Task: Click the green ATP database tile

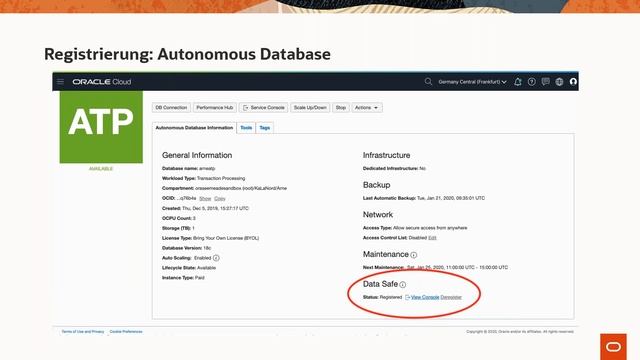Action: coord(101,127)
